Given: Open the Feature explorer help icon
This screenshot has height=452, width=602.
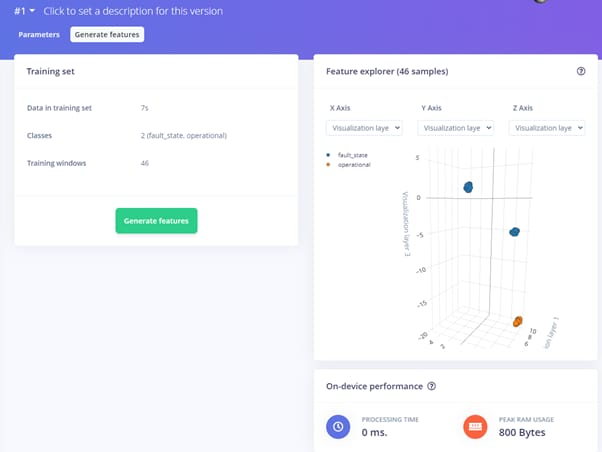Looking at the screenshot, I should click(x=581, y=72).
